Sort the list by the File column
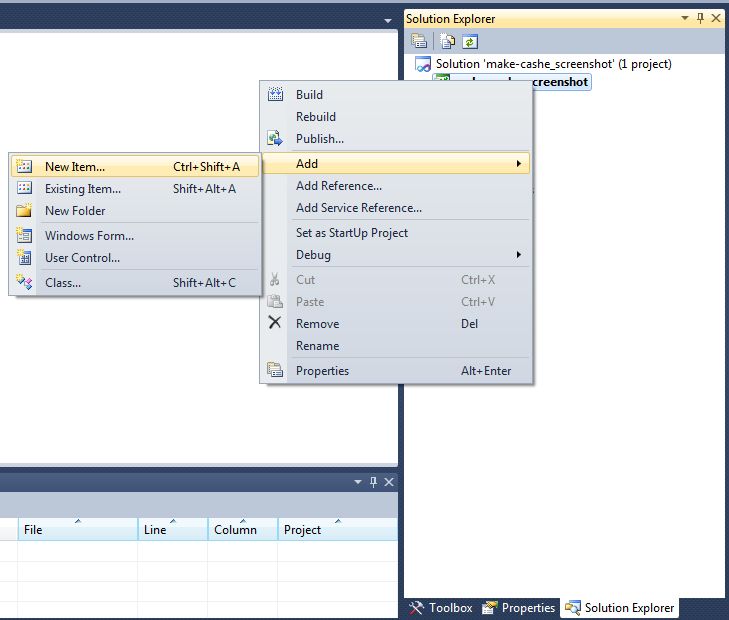The image size is (729, 620). [77, 530]
